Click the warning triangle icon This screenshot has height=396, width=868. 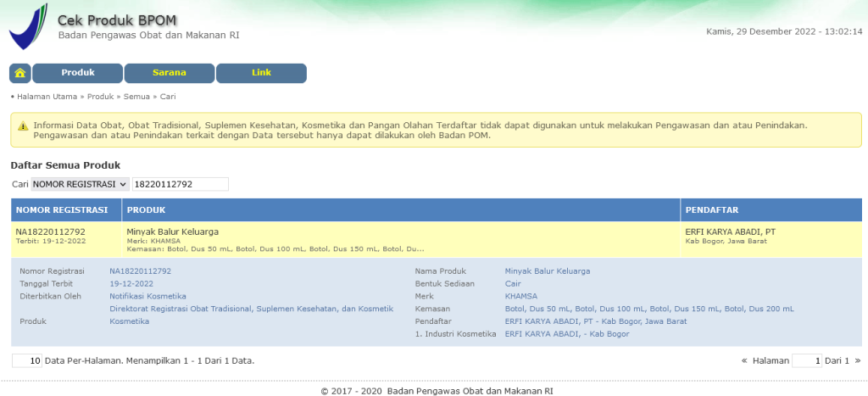[x=23, y=125]
